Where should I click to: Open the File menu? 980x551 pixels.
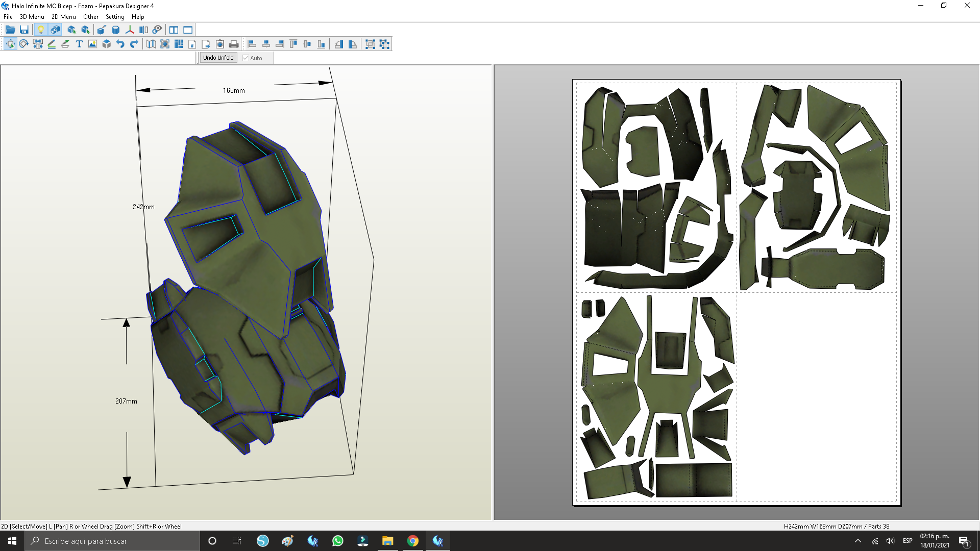pyautogui.click(x=8, y=17)
